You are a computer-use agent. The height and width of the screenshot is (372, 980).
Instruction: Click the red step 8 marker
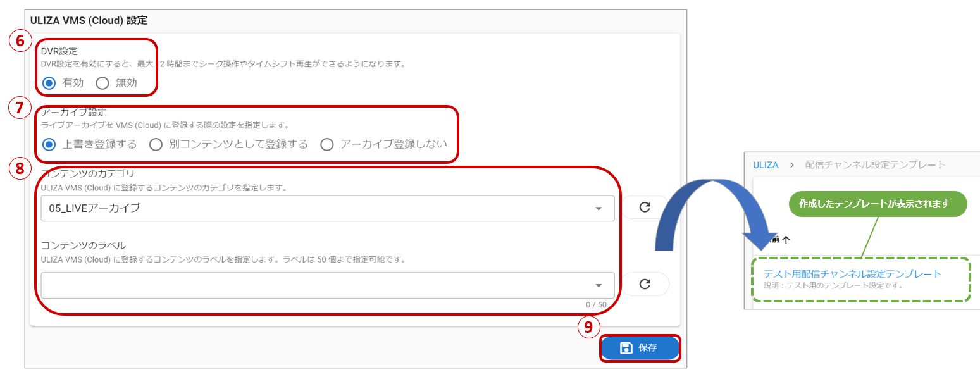coord(20,169)
